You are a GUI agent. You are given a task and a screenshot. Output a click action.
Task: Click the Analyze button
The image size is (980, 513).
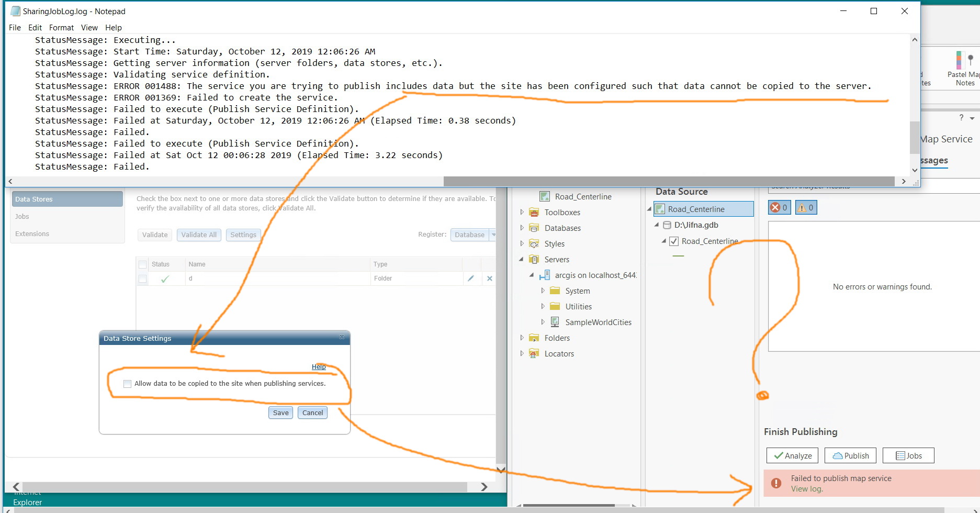point(793,455)
